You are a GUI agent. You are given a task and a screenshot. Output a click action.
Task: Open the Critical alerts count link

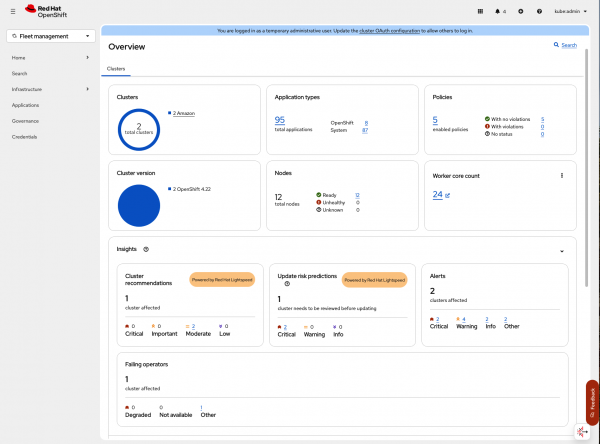tap(437, 319)
